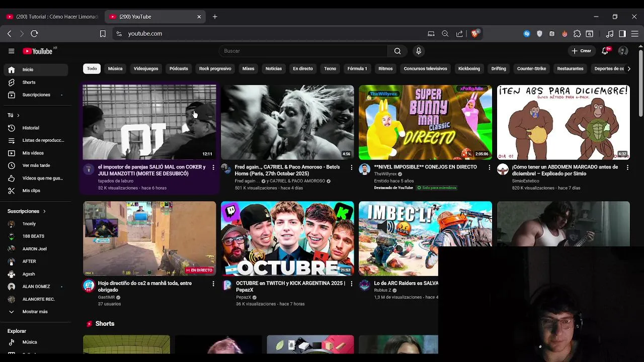Go back with the browser back arrow

pos(9,34)
